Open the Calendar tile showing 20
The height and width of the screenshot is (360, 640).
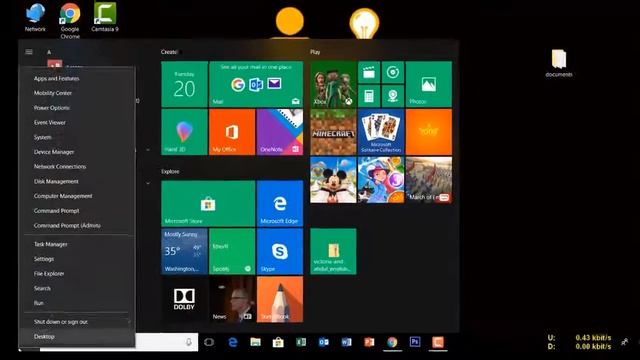184,84
